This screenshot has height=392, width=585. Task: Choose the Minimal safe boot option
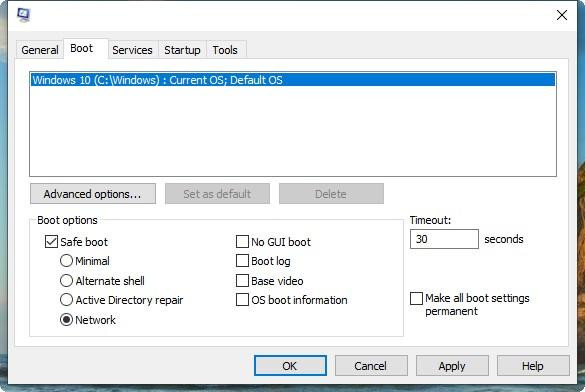tap(66, 261)
